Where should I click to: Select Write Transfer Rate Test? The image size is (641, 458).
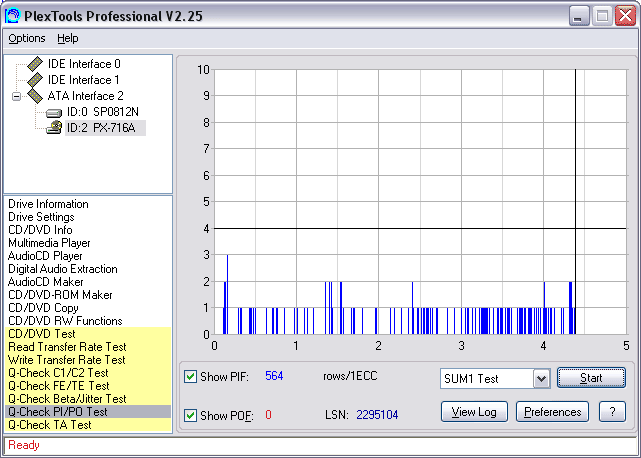tap(88, 360)
